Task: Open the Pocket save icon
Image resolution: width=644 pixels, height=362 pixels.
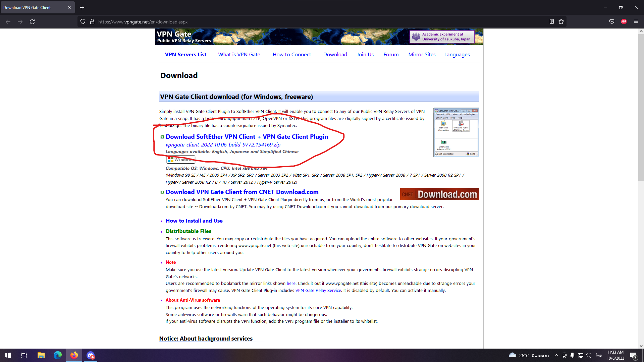Action: (612, 22)
